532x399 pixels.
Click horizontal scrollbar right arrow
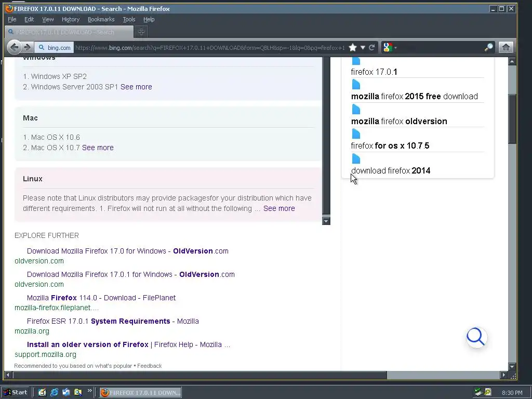coord(504,375)
